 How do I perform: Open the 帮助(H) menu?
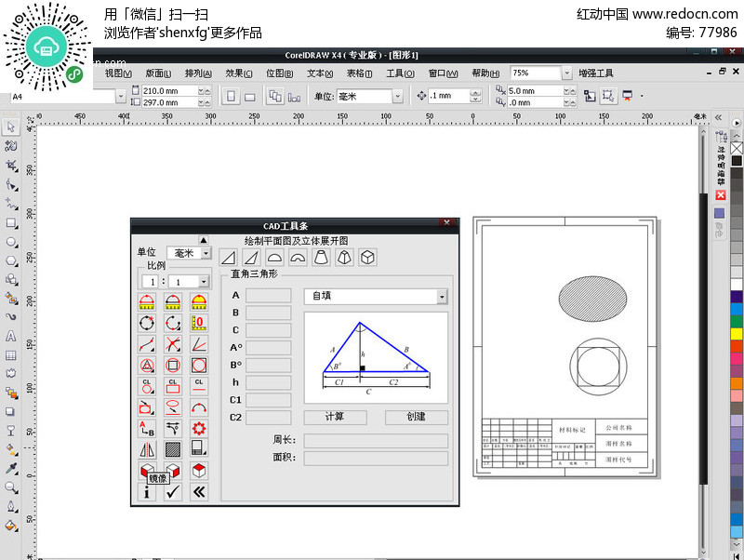pyautogui.click(x=485, y=73)
